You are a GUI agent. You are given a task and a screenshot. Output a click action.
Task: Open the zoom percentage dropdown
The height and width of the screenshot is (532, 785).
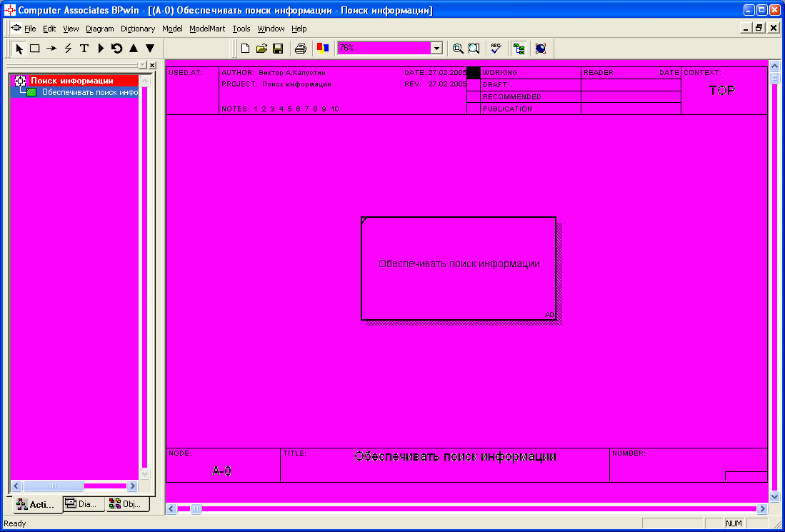436,48
